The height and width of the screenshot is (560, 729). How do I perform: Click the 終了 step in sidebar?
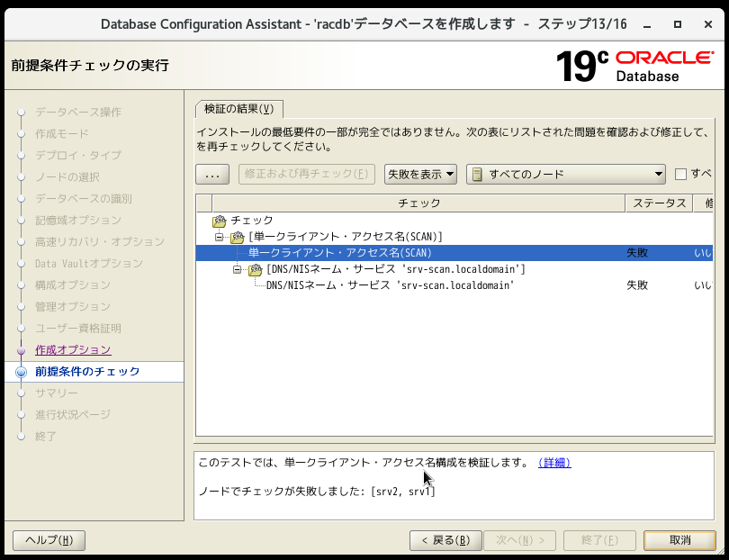[46, 437]
